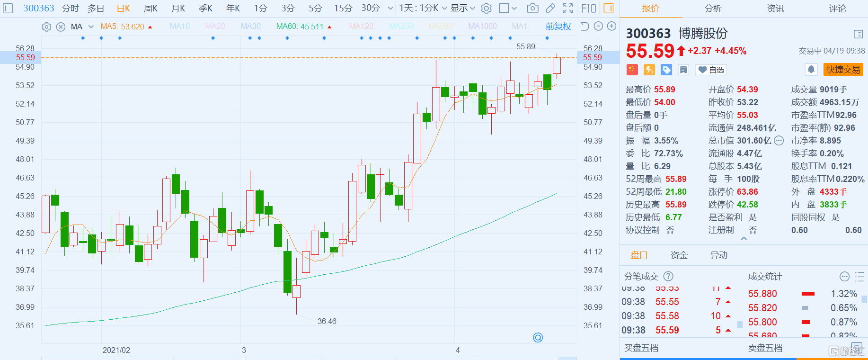Click the 2021/02 date axis label

click(116, 350)
